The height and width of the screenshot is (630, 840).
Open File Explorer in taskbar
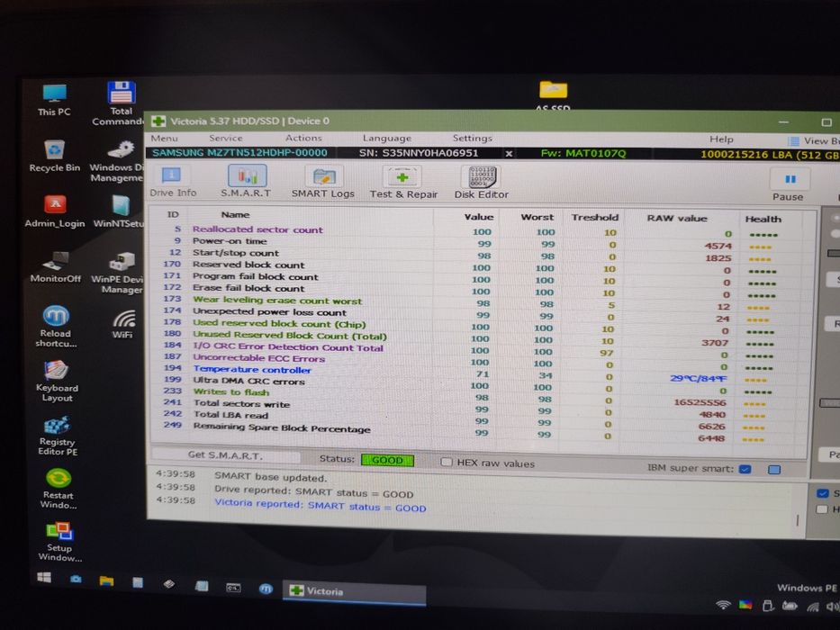click(x=106, y=580)
